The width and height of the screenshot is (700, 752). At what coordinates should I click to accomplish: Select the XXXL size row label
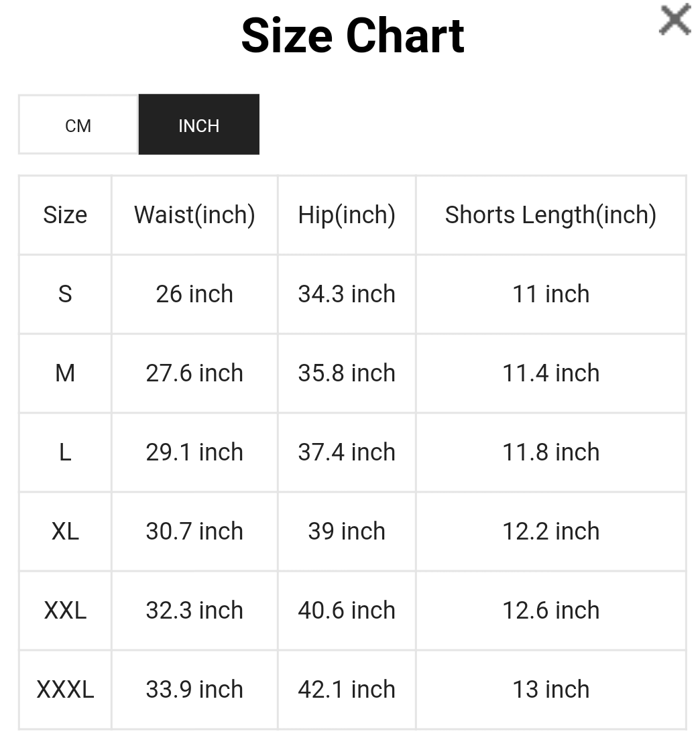tap(65, 690)
